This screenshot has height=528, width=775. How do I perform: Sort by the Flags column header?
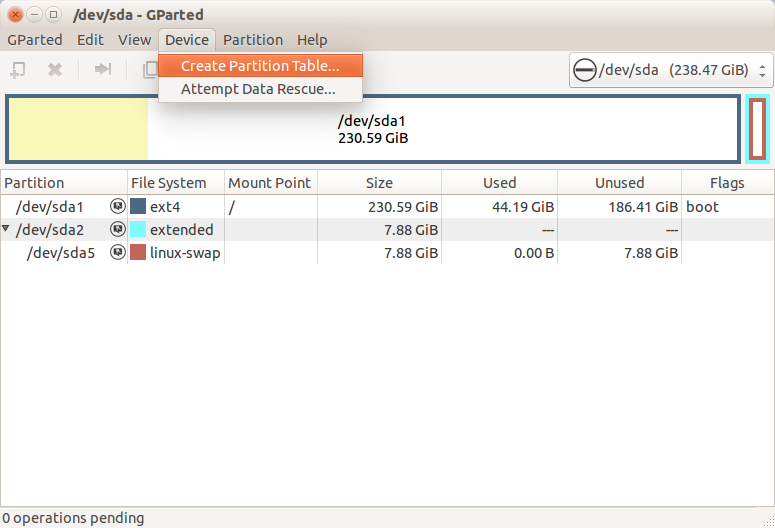pyautogui.click(x=727, y=183)
